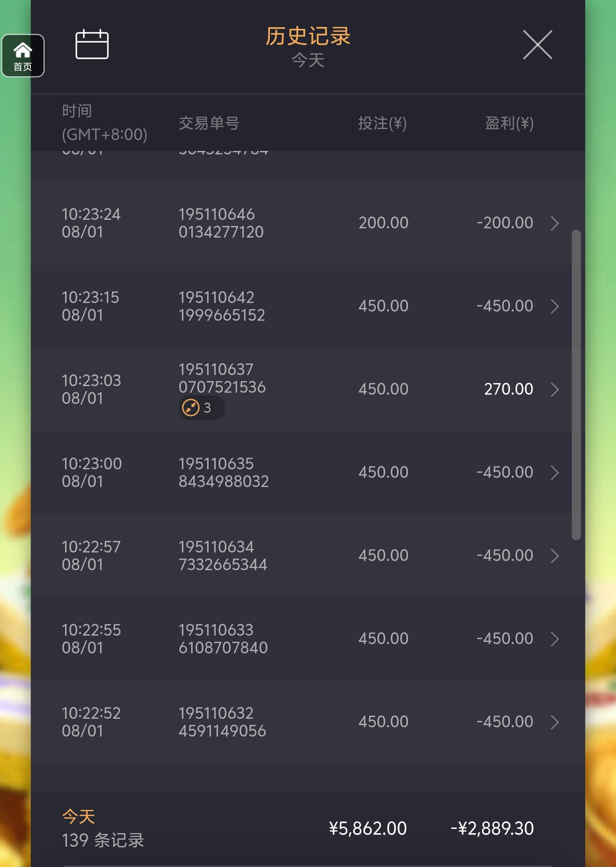Tap the home 首页 button

click(x=23, y=56)
